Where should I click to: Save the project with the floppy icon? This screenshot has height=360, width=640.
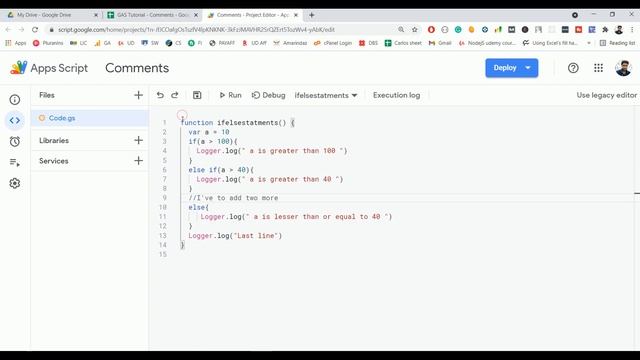coord(197,95)
